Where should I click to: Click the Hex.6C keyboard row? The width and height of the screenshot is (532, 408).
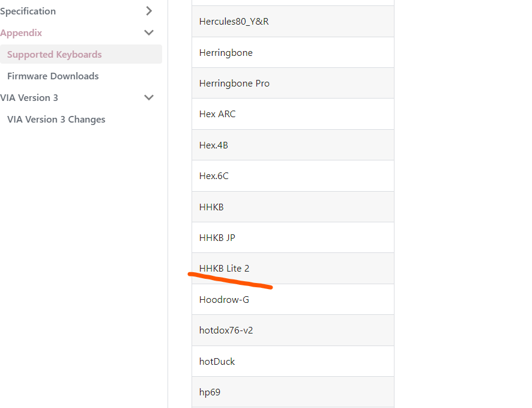[293, 176]
